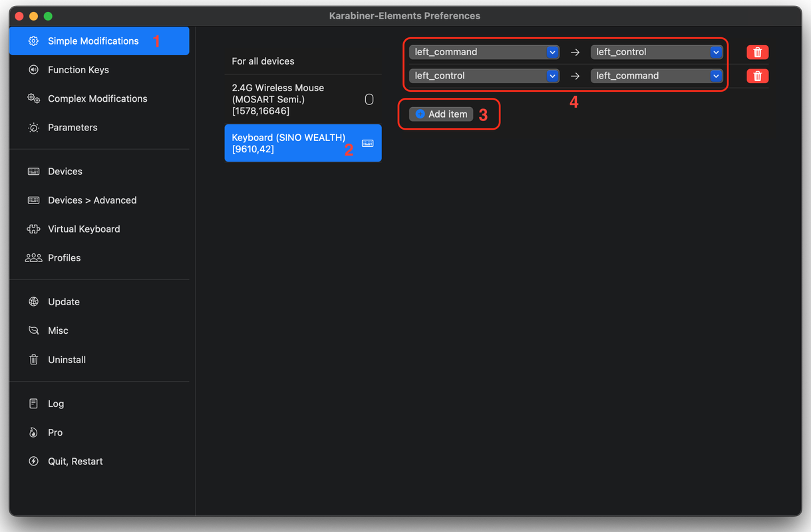Viewport: 811px width, 532px height.
Task: Select Keyboard (SINO WEALTH) device
Action: (x=303, y=143)
